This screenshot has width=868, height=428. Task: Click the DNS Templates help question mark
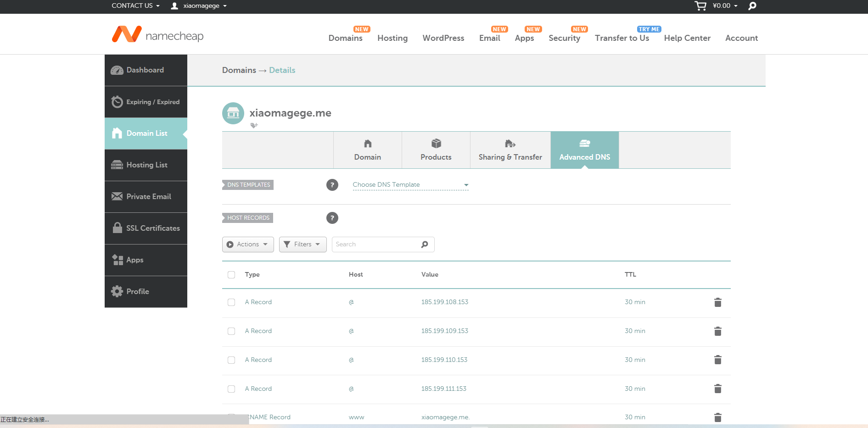point(332,185)
